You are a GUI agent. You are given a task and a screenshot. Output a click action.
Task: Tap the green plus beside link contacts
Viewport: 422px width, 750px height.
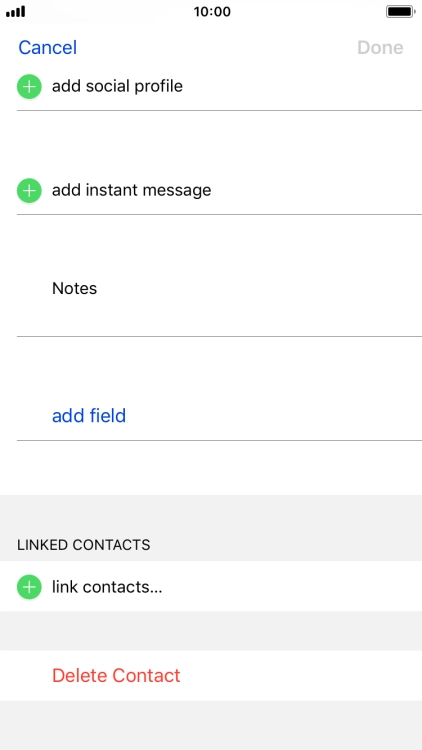coord(29,587)
